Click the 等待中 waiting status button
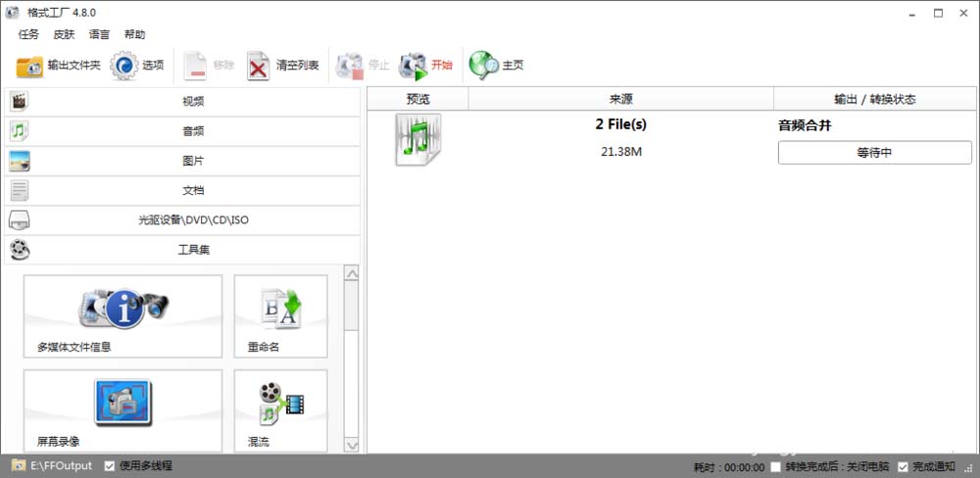Image resolution: width=980 pixels, height=478 pixels. tap(874, 153)
